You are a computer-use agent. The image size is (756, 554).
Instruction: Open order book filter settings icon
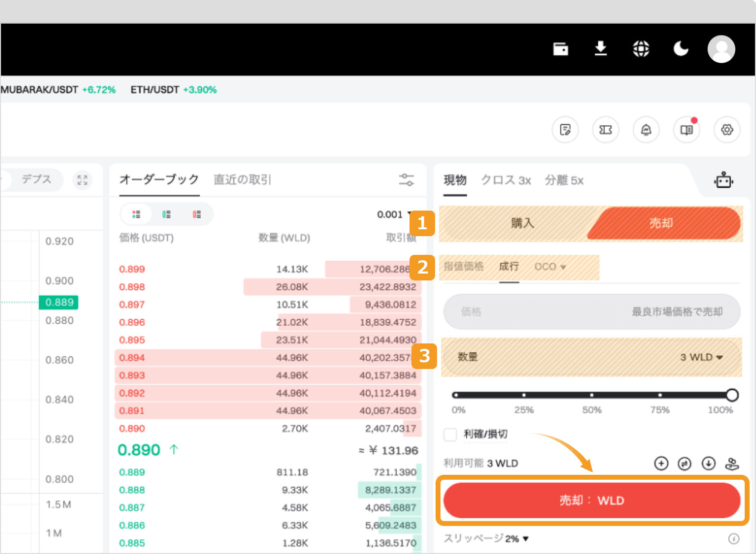[406, 180]
